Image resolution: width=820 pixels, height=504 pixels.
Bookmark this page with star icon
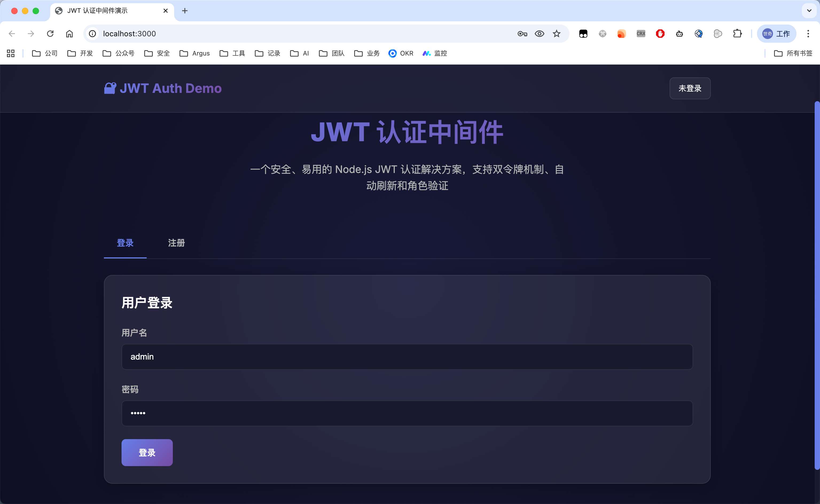557,34
